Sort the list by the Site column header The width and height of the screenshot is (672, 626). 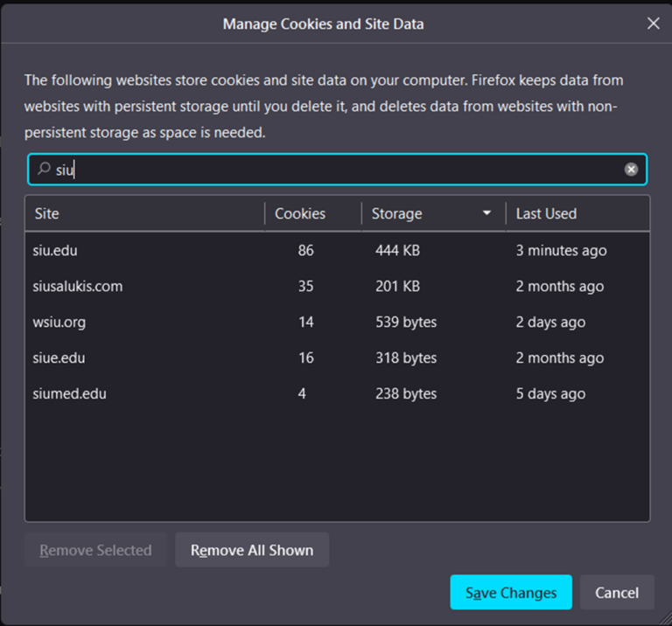pyautogui.click(x=47, y=213)
